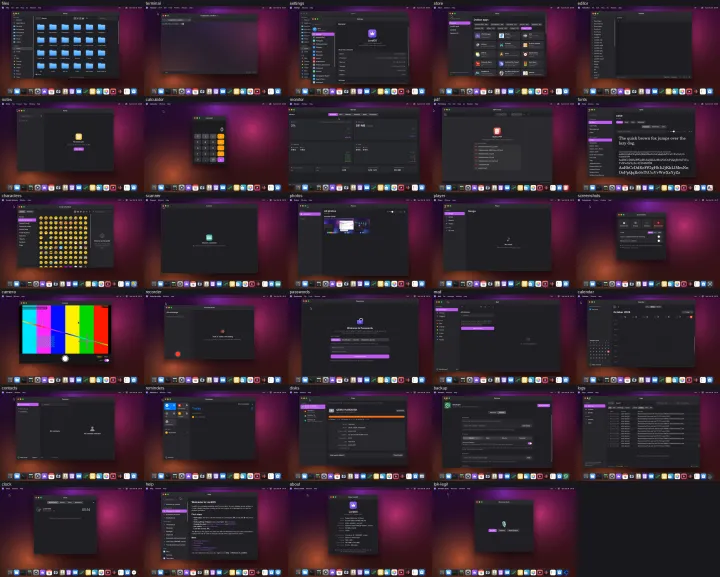Screen dimensions: 720x577
Task: Click the red today marker in the calendar window
Action: (691, 317)
